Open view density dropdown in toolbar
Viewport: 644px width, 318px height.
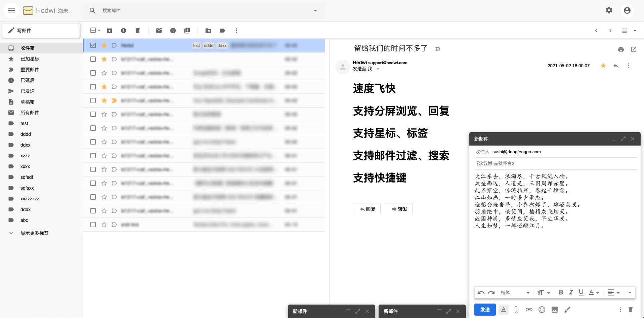coord(635,31)
